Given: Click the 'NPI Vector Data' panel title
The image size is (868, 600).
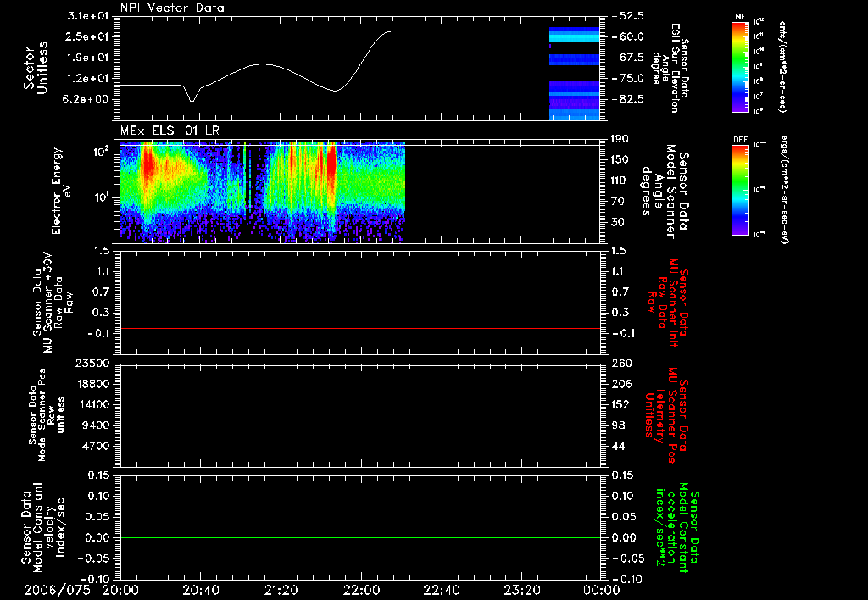Looking at the screenshot, I should click(172, 8).
